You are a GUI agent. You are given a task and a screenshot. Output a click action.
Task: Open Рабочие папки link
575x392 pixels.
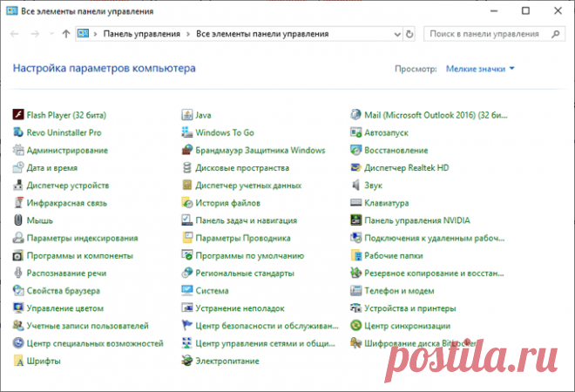coord(394,255)
